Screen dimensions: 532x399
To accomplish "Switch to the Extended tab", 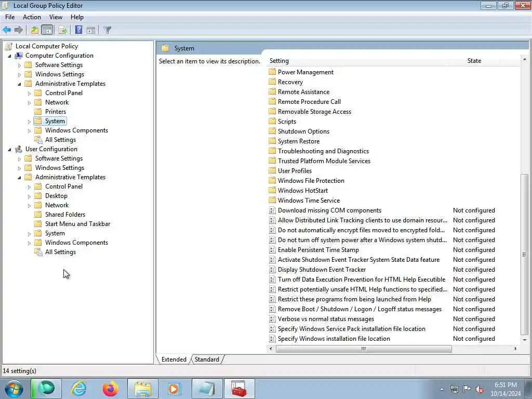I will (x=174, y=360).
